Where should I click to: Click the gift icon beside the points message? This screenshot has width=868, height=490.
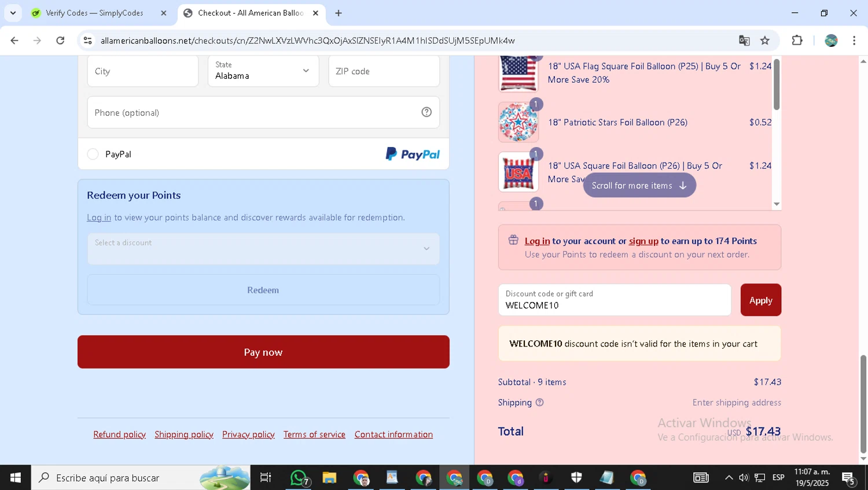pyautogui.click(x=513, y=240)
